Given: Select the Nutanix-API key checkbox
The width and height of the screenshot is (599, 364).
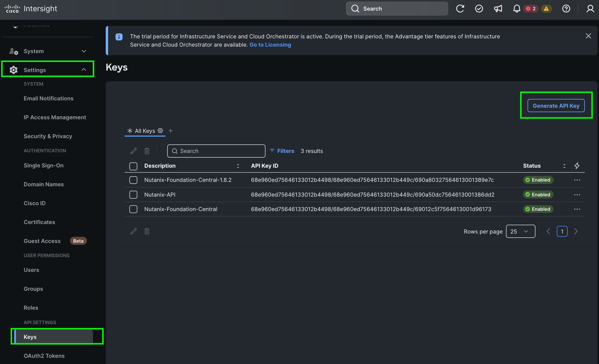Looking at the screenshot, I should pyautogui.click(x=133, y=195).
